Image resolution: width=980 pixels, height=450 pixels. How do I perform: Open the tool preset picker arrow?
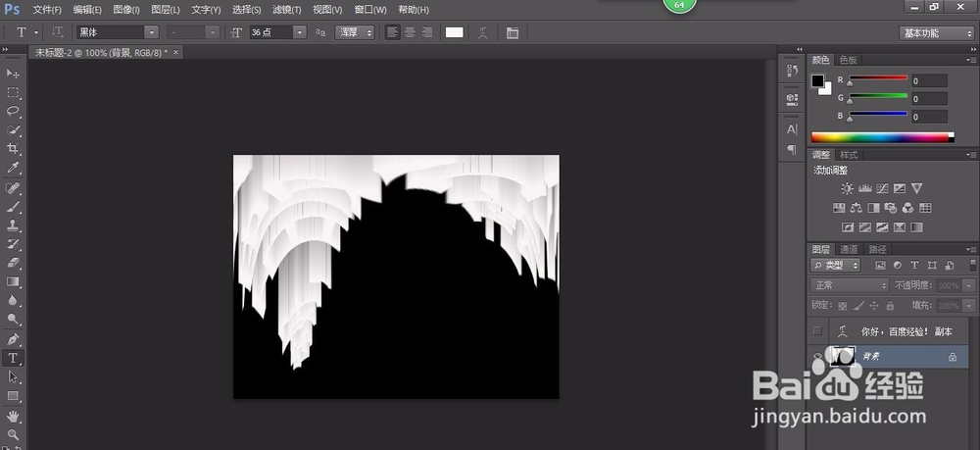click(x=36, y=32)
